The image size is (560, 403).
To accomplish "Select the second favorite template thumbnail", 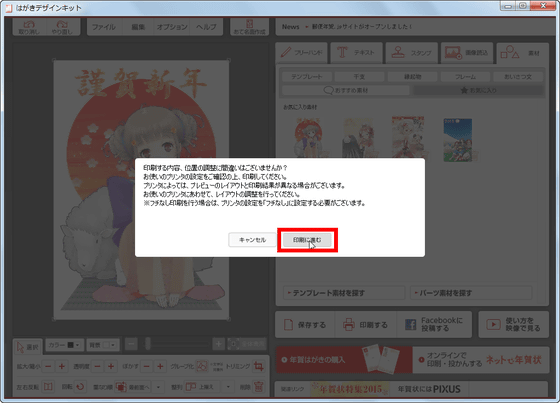I will (x=358, y=139).
